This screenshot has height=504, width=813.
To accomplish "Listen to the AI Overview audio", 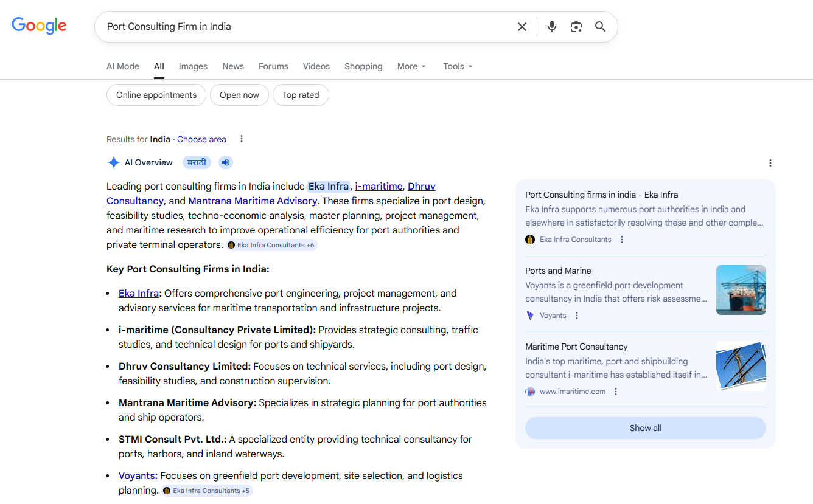I will (x=226, y=162).
